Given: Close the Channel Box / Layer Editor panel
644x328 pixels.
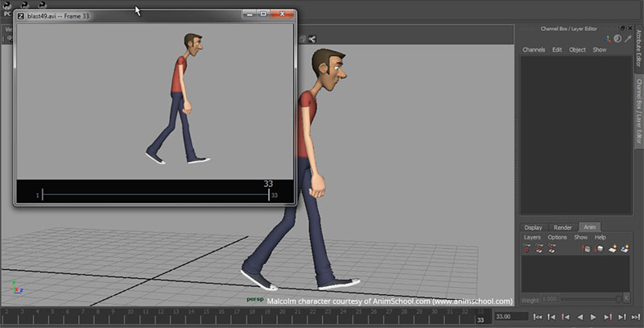Looking at the screenshot, I should (x=630, y=28).
